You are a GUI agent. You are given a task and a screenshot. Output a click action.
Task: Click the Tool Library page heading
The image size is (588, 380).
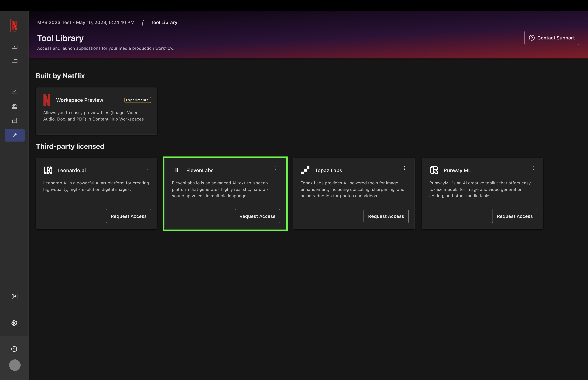pos(60,38)
